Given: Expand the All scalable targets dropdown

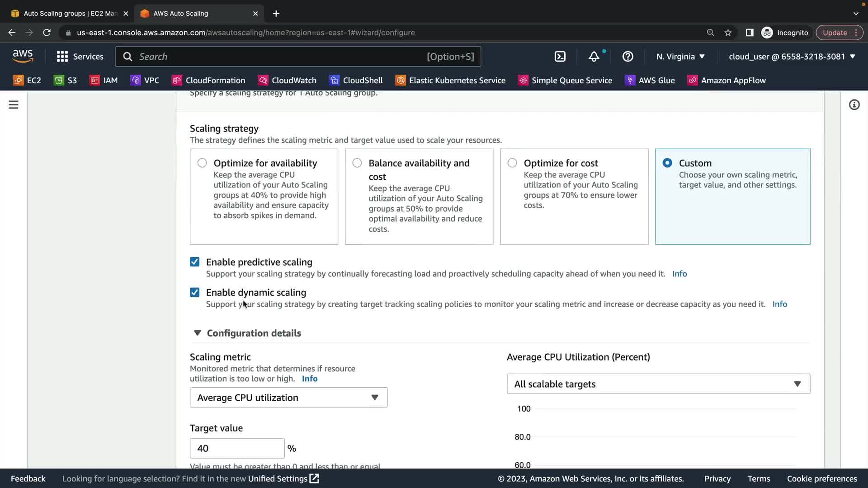Looking at the screenshot, I should 658,384.
